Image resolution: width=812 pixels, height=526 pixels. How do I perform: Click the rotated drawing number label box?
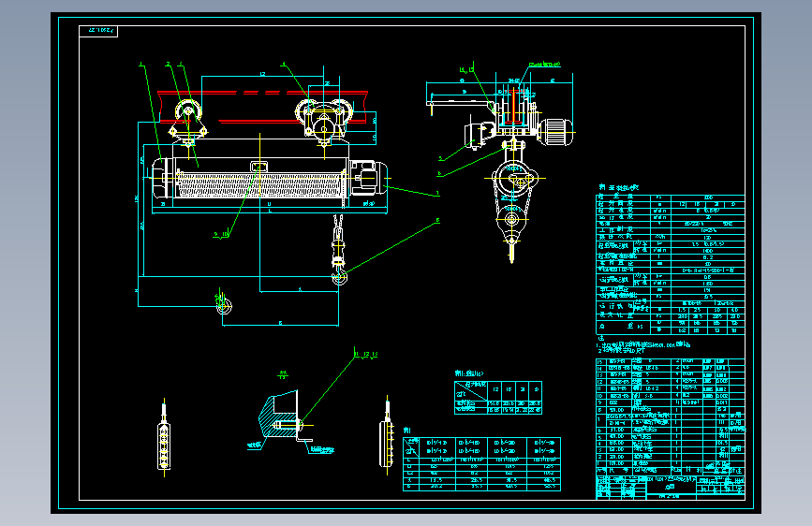pyautogui.click(x=98, y=31)
